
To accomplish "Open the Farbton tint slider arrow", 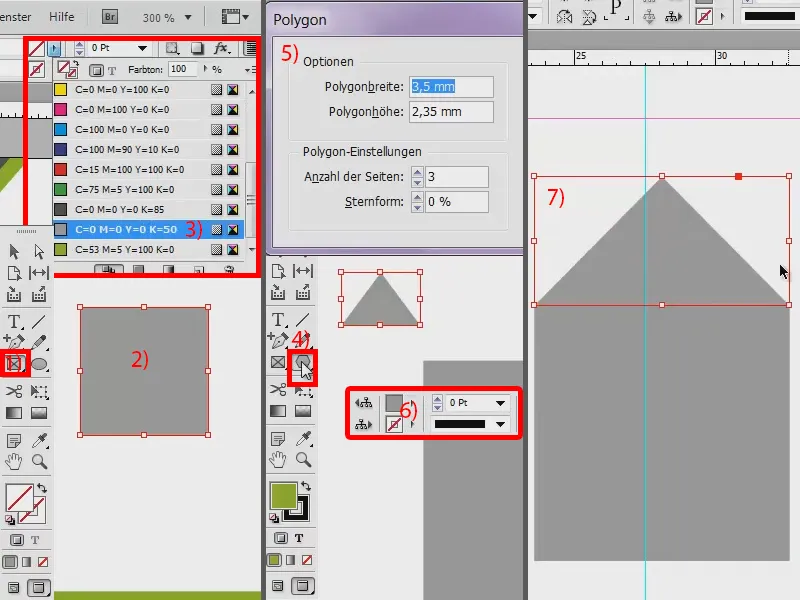I will coord(206,68).
